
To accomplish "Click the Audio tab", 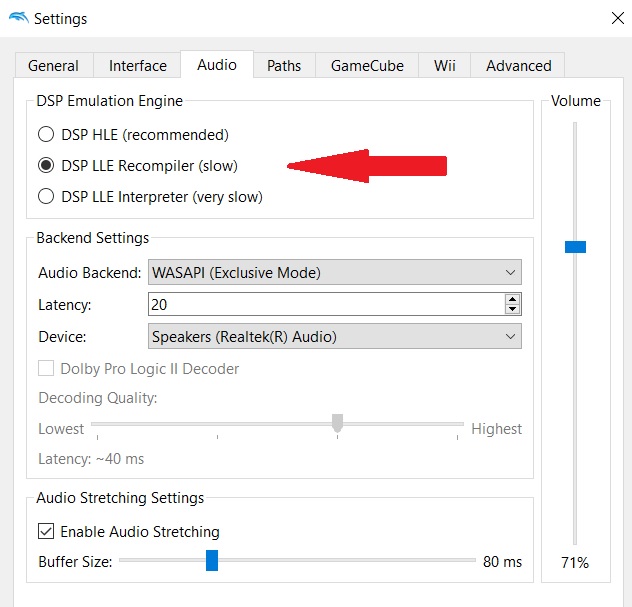I will 217,65.
